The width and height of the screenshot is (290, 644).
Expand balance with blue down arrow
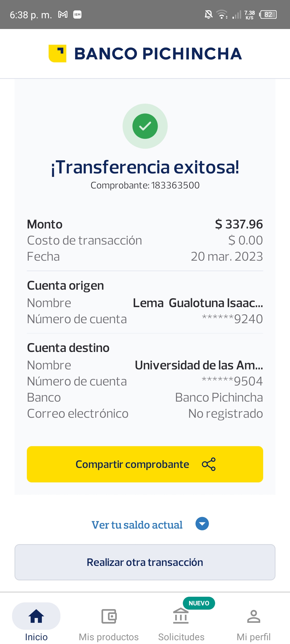202,524
